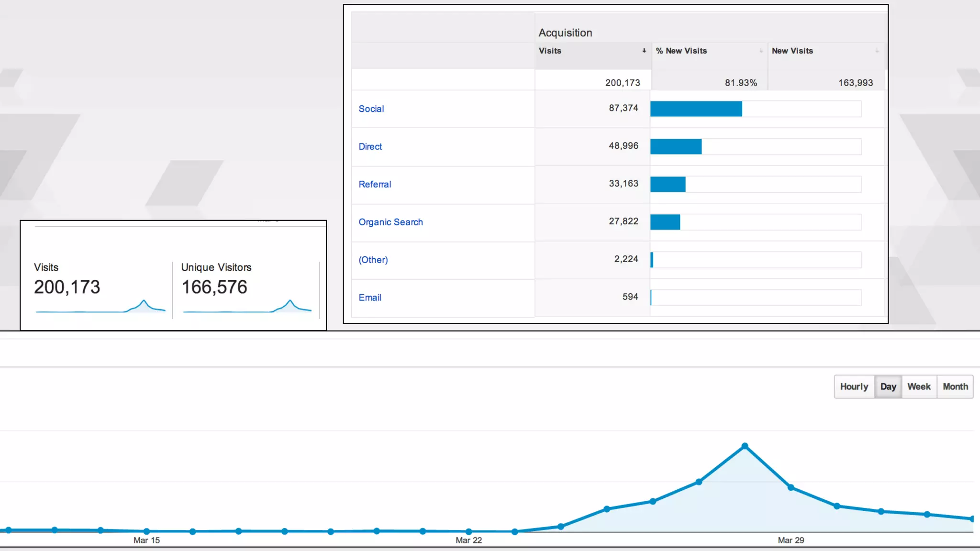
Task: Click the % New Visits sort arrow
Action: (x=761, y=51)
